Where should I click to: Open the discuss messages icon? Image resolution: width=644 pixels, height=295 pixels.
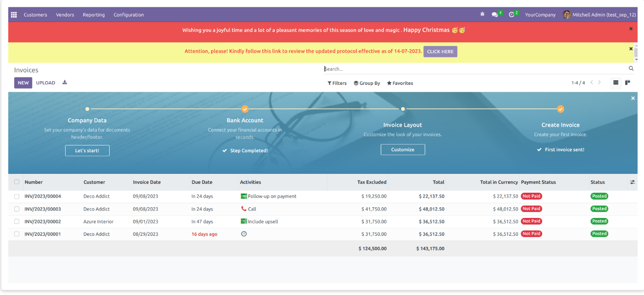tap(495, 15)
